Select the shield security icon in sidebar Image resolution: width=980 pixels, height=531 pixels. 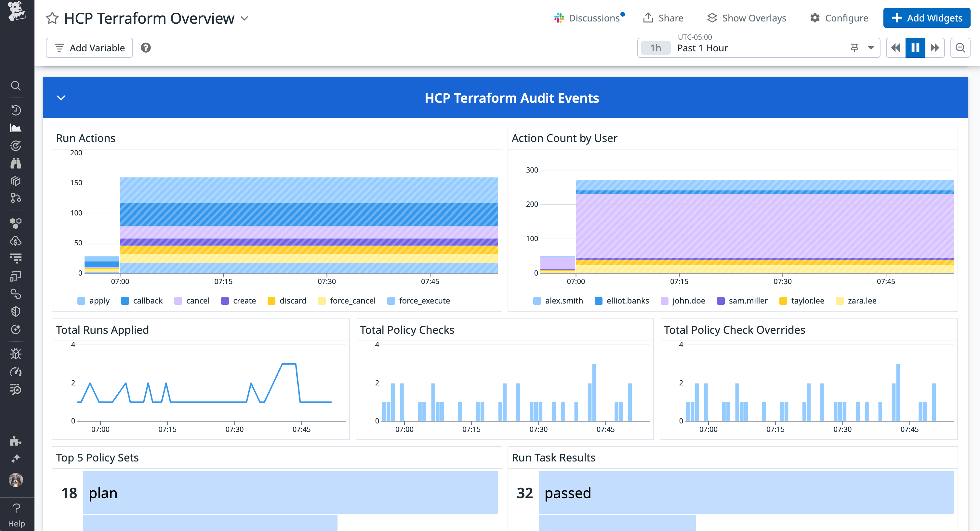(x=16, y=312)
